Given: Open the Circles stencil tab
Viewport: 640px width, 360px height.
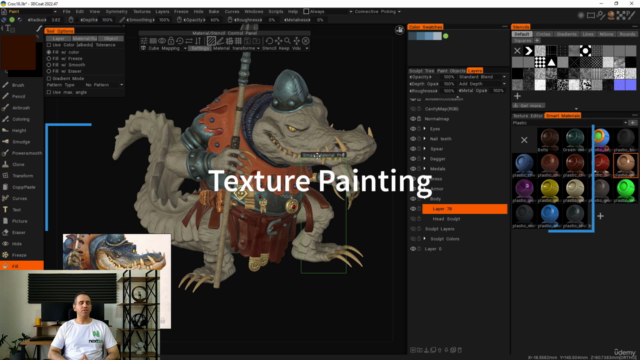Looking at the screenshot, I should click(x=543, y=34).
